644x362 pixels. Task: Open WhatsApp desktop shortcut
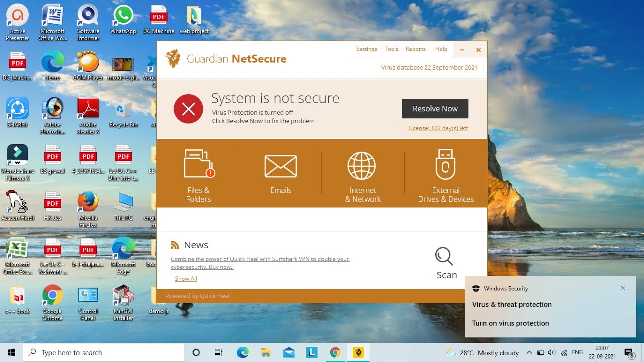[x=123, y=19]
